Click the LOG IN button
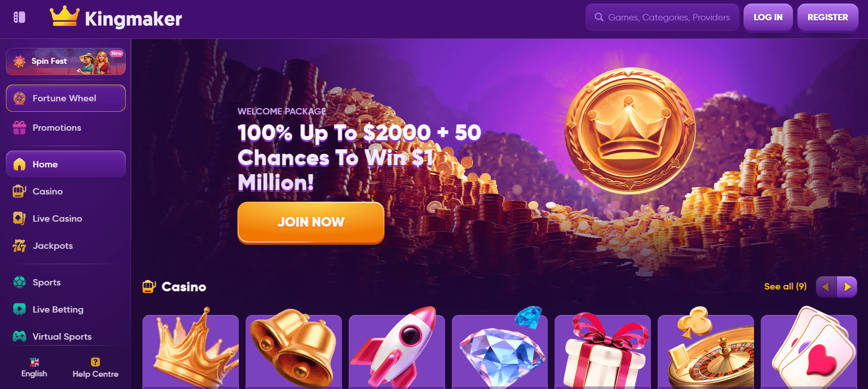868x389 pixels. 768,17
